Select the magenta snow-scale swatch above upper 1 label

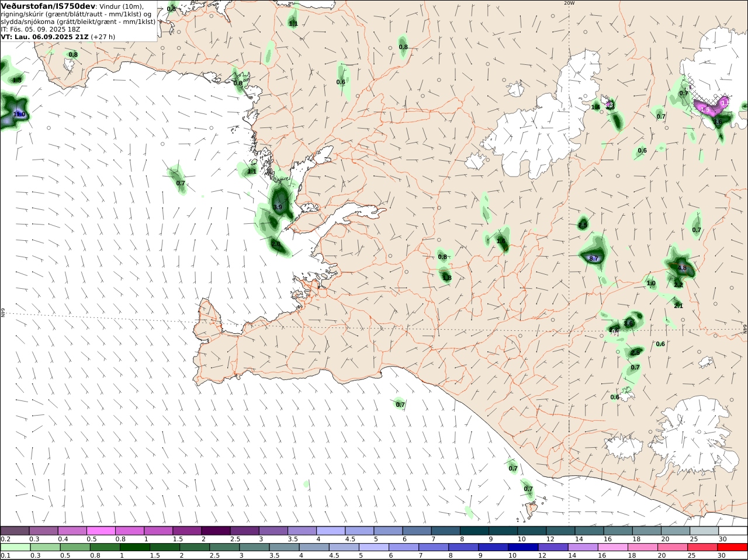[158, 531]
